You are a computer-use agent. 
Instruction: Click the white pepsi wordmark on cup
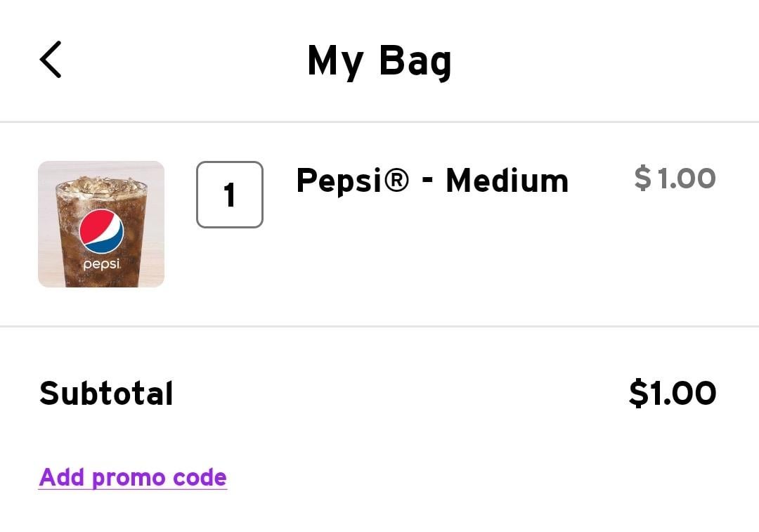click(101, 264)
